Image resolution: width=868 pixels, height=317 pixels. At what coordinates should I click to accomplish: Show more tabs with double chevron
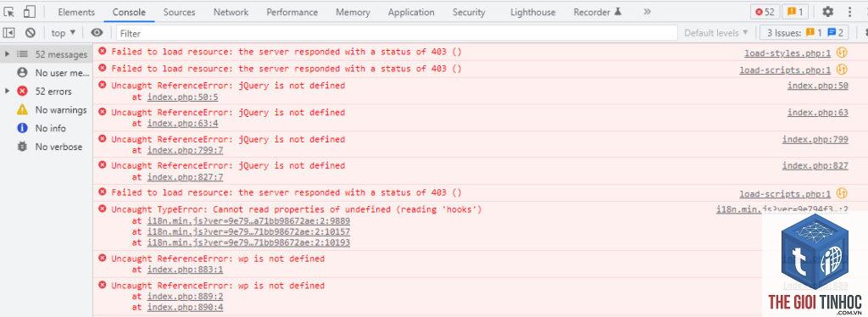click(647, 12)
